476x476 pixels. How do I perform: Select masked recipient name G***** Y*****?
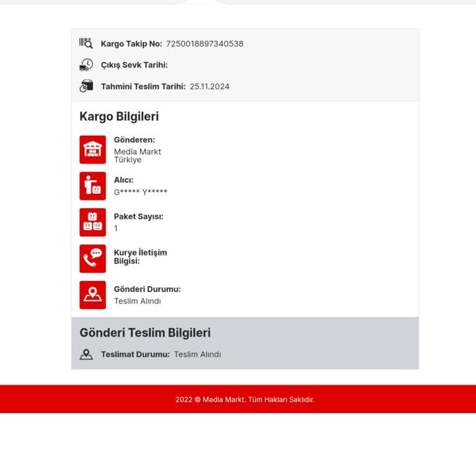[141, 192]
